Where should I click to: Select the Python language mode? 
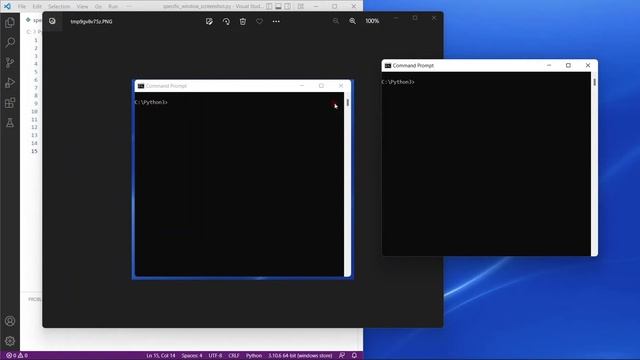coord(254,356)
